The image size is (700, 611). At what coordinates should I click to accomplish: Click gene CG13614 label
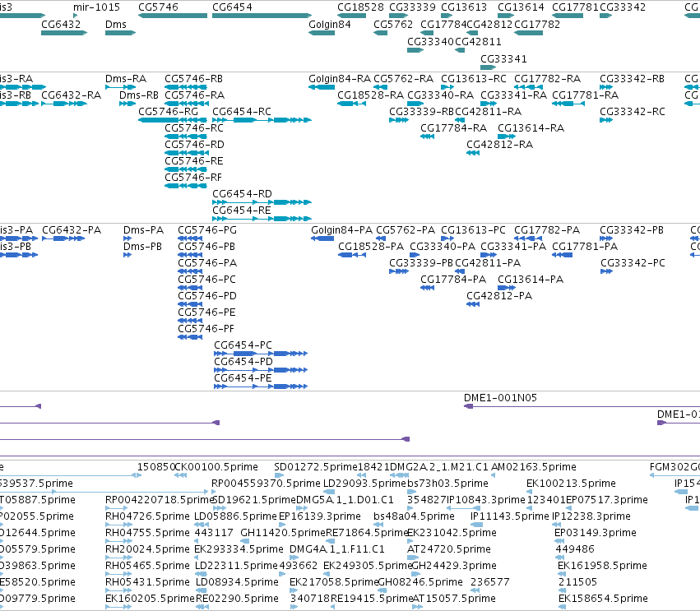521,7
